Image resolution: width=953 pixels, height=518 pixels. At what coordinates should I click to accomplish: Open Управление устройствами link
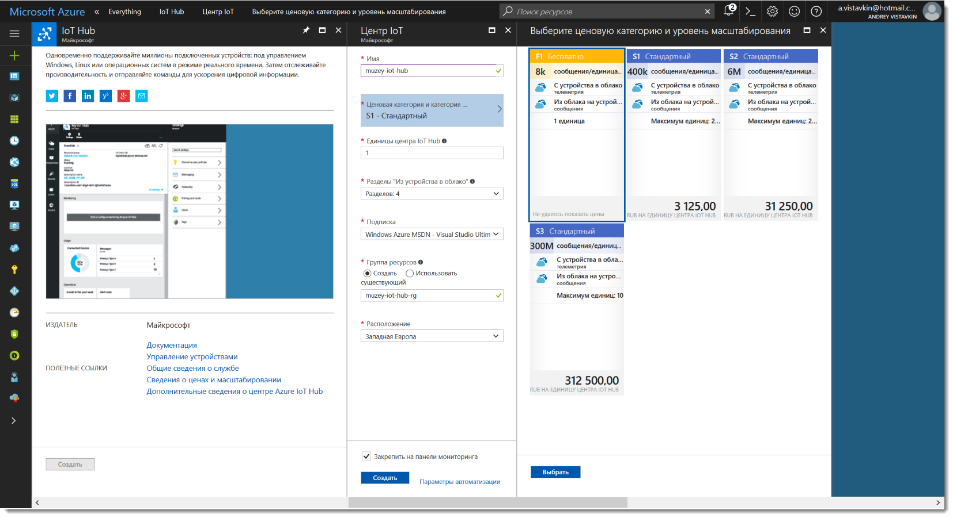(192, 357)
